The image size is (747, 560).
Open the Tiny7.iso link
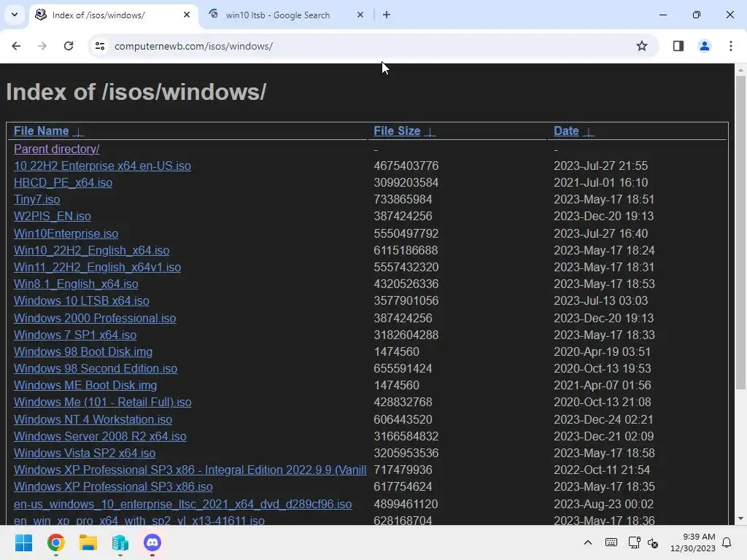pyautogui.click(x=36, y=199)
